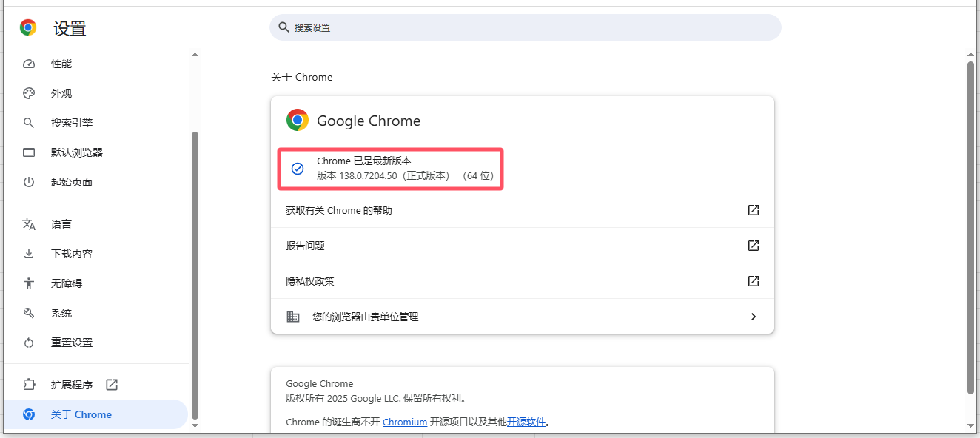Screen dimensions: 980x438
Task: Select the 外观 palette icon
Action: 29,93
